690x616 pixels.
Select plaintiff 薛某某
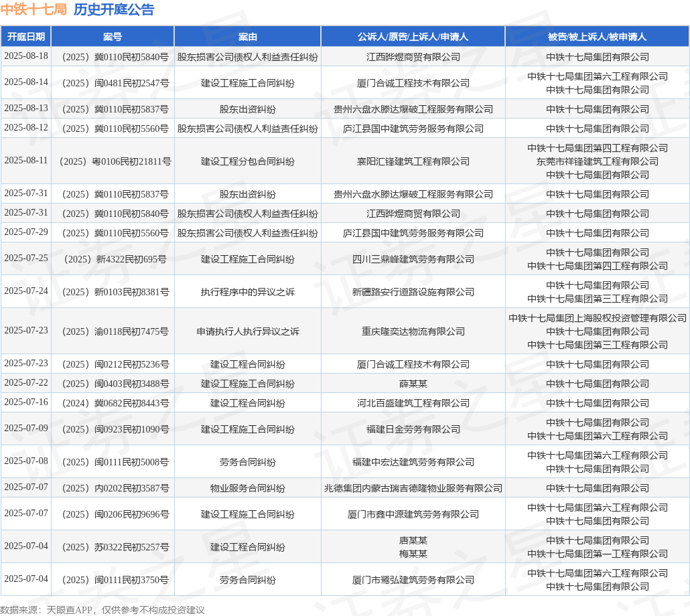point(413,384)
